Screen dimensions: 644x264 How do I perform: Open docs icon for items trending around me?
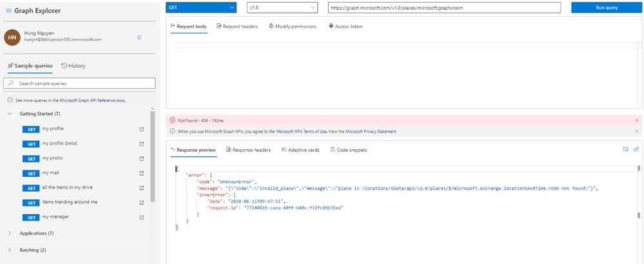(142, 202)
